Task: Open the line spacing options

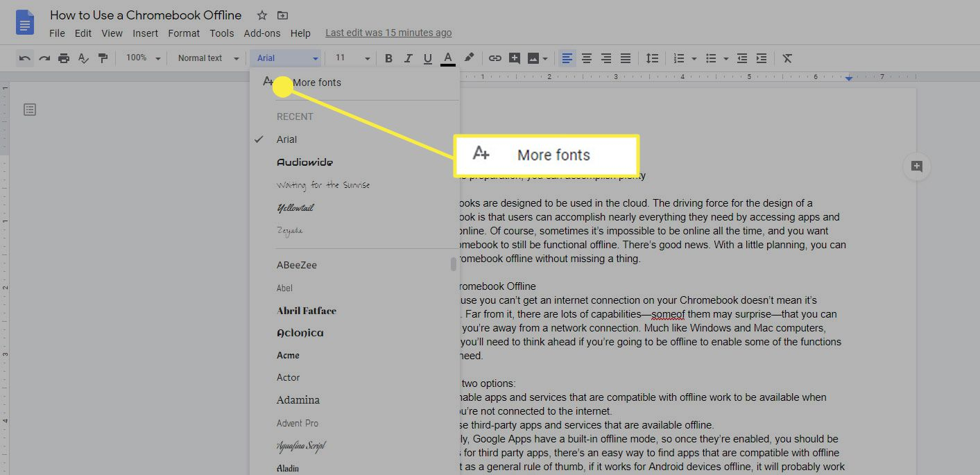Action: [x=652, y=58]
